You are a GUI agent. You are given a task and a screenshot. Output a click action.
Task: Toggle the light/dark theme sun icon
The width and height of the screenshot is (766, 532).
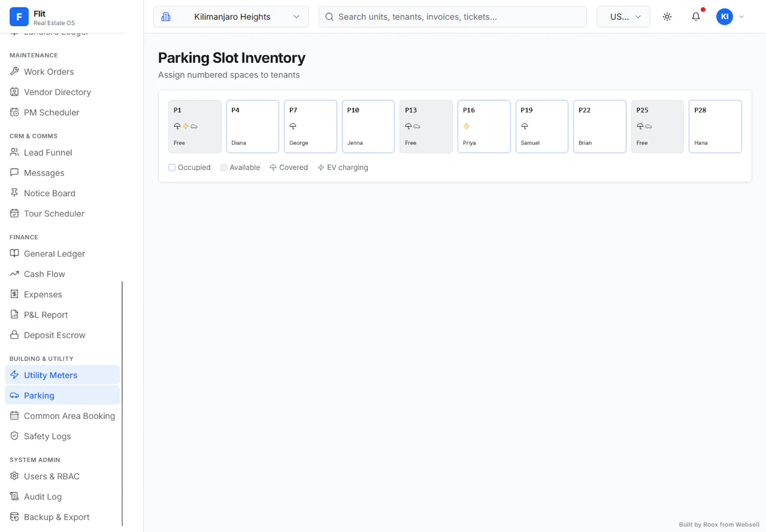click(667, 17)
